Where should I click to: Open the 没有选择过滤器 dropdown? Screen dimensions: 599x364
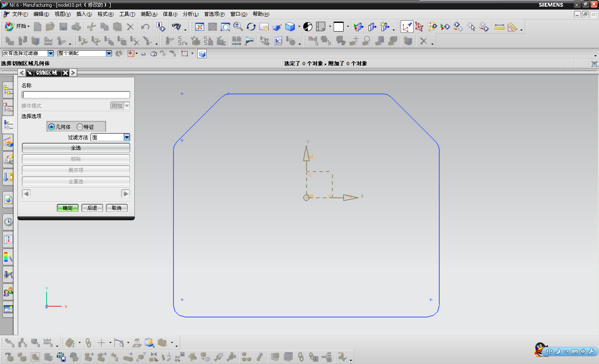click(x=28, y=53)
